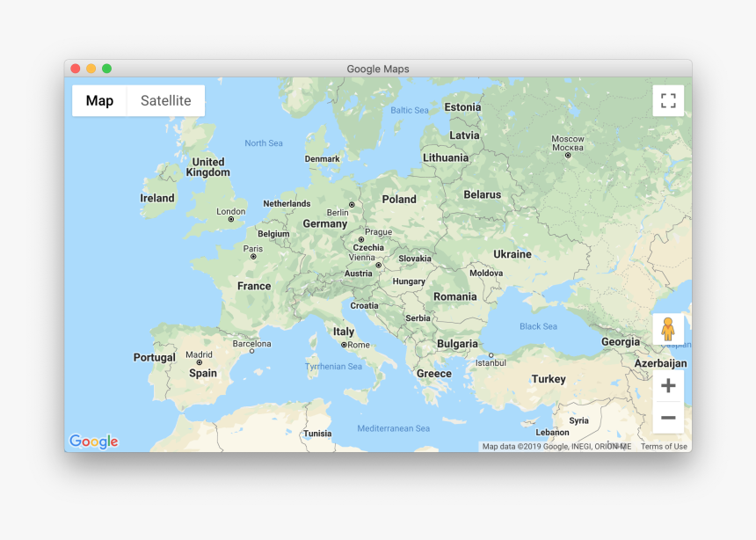Click the Istanbul marker in Turkey
Screen dimensions: 756x540
(x=491, y=354)
